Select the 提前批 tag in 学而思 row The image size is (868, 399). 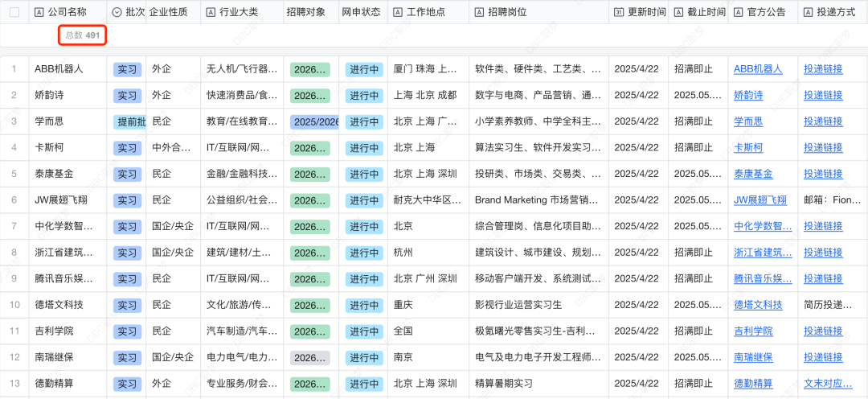coord(129,122)
